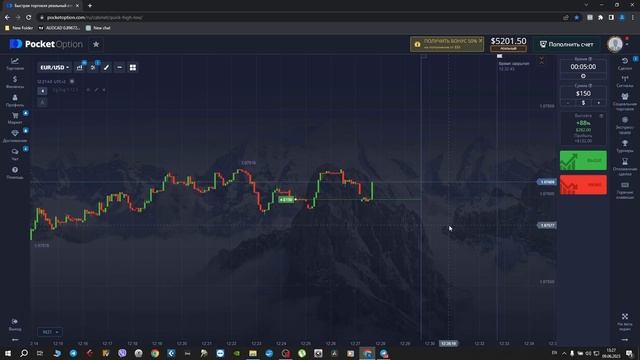Open trade time field 00:05:00
The image size is (640, 360).
coord(583,67)
